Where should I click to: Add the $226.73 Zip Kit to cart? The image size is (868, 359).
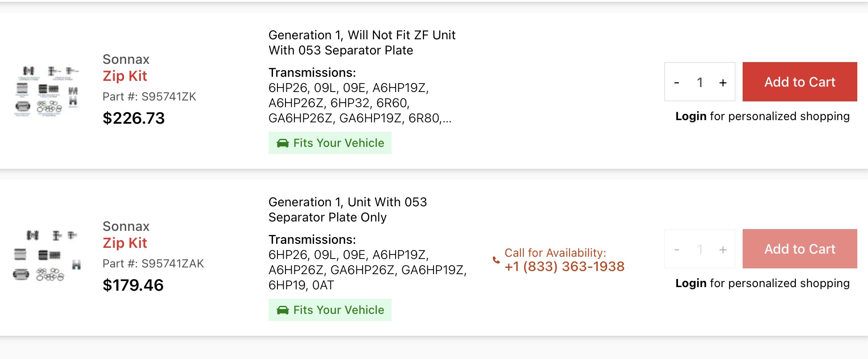pyautogui.click(x=800, y=82)
